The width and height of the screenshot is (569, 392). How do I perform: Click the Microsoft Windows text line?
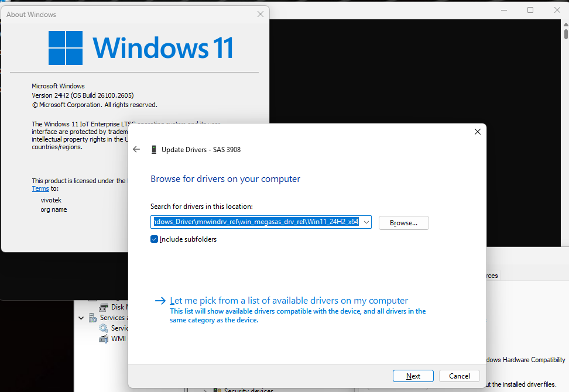coord(58,86)
